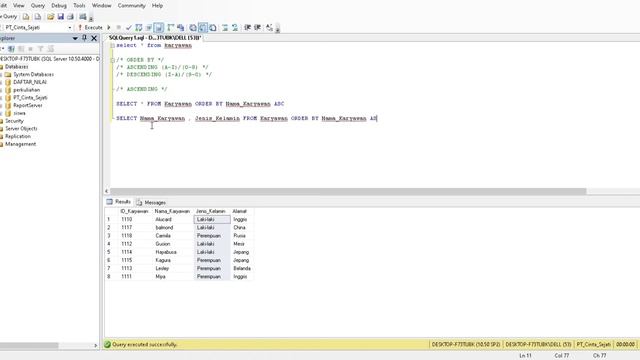This screenshot has height=360, width=640.
Task: Start debugging with the green play icon
Action: (109, 27)
